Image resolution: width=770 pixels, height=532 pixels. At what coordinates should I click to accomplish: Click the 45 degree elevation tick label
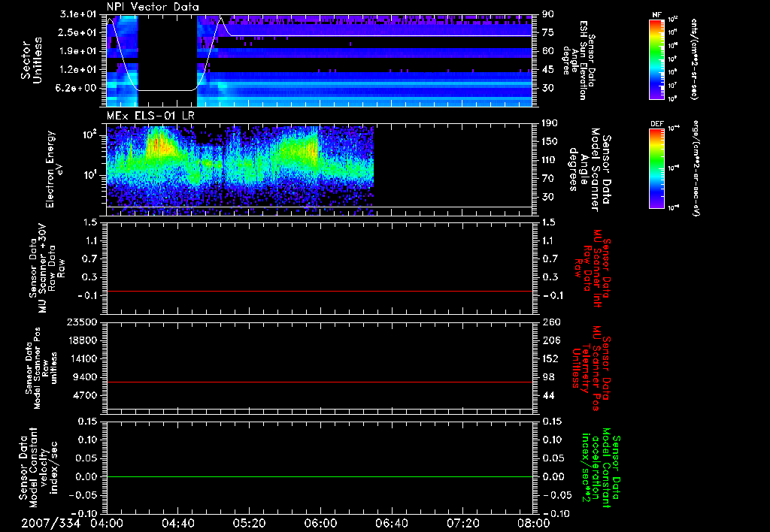[548, 70]
